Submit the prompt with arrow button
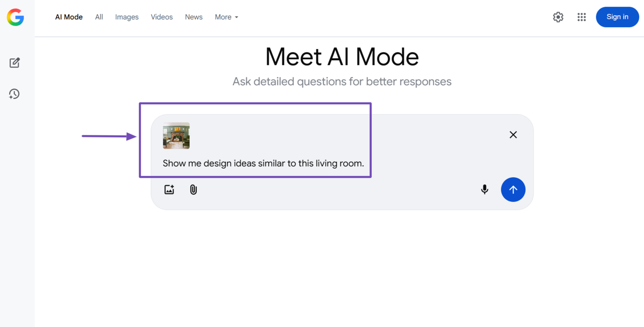 513,189
